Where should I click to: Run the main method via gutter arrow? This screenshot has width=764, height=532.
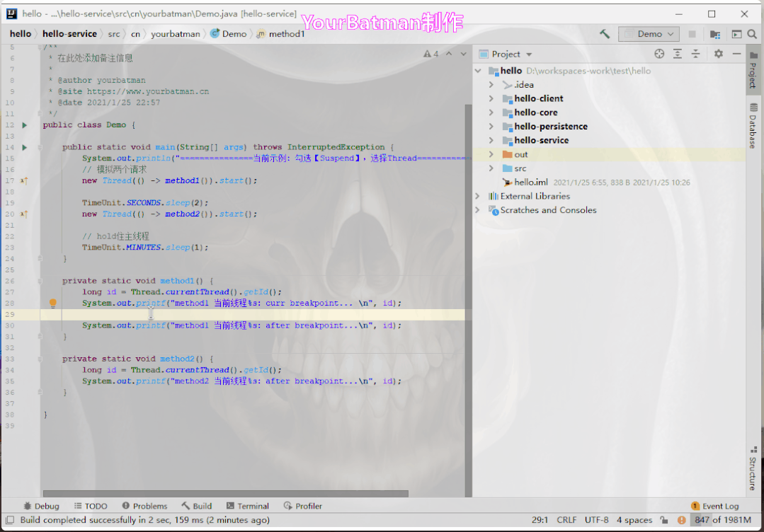[x=25, y=147]
